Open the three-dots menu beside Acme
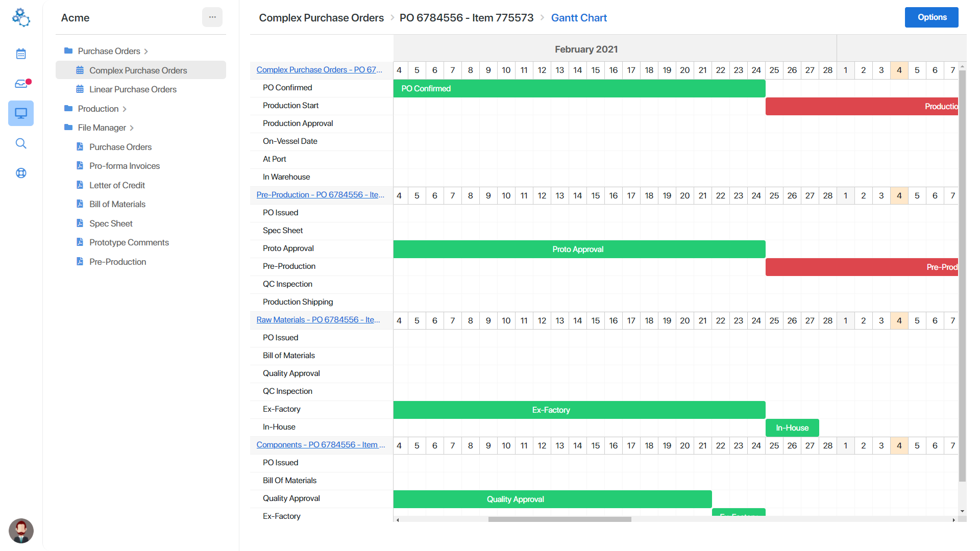Image resolution: width=980 pixels, height=551 pixels. [x=212, y=17]
